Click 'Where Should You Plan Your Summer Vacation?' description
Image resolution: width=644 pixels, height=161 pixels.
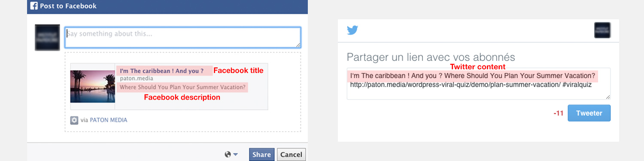click(x=182, y=87)
